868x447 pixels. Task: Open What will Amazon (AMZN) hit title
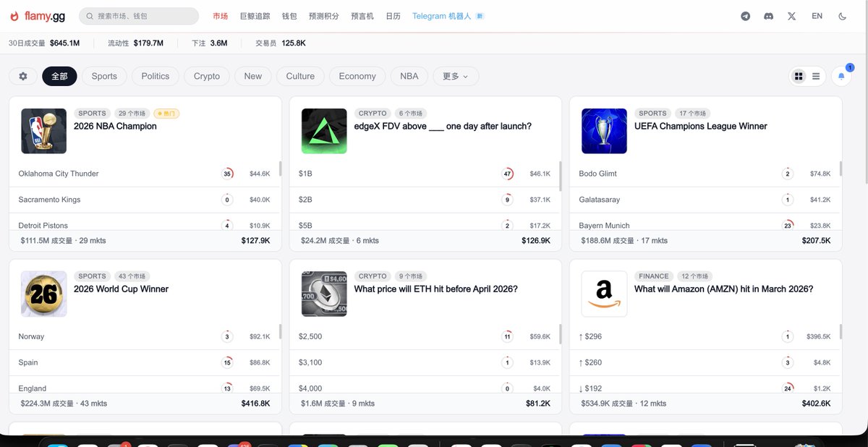[723, 289]
